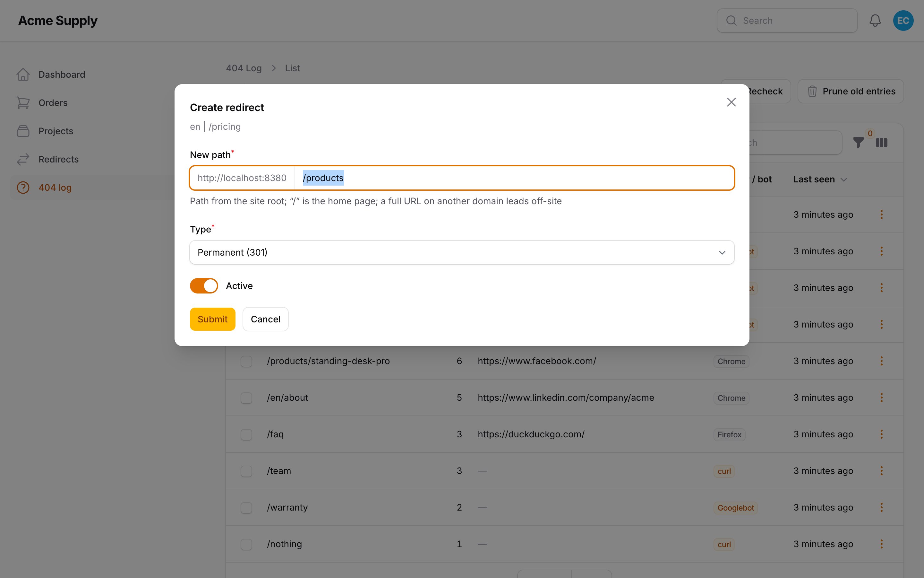The image size is (924, 578).
Task: Click the List breadcrumb
Action: [x=293, y=68]
